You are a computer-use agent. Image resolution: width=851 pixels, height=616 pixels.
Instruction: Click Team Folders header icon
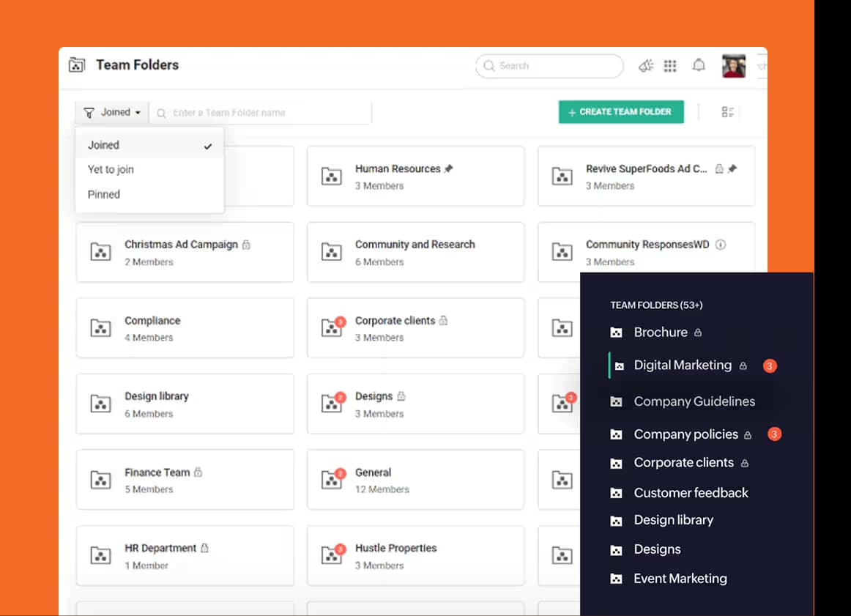[x=77, y=65]
